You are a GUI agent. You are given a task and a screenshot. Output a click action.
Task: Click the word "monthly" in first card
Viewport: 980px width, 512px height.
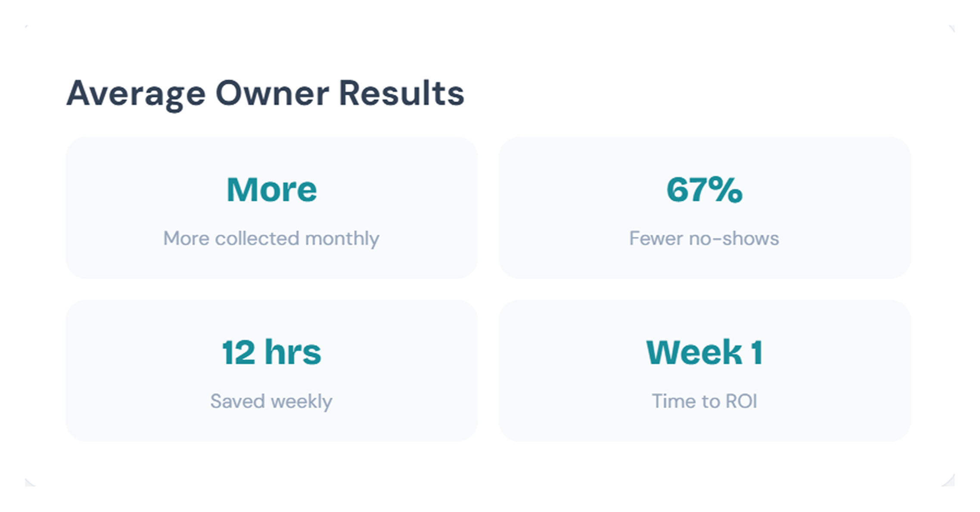pos(342,239)
